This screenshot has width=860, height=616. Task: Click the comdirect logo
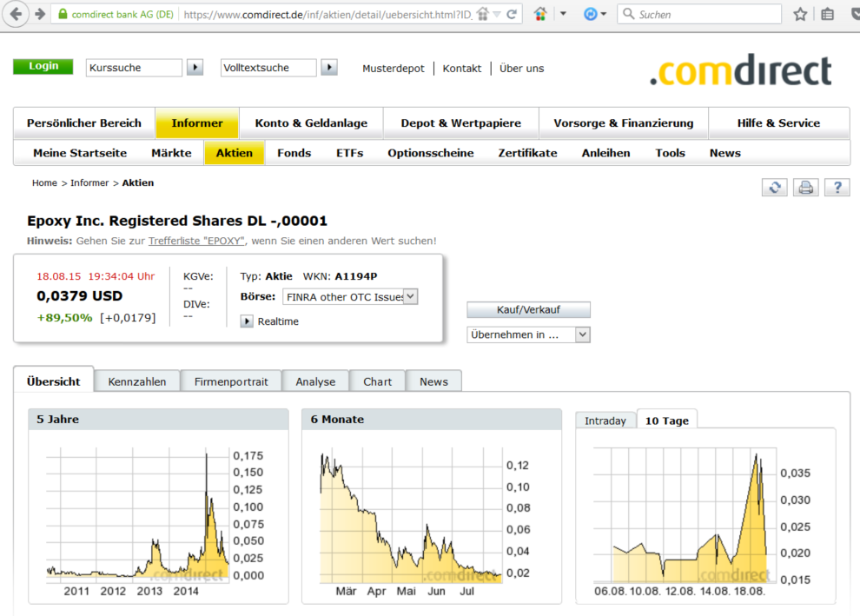click(741, 70)
